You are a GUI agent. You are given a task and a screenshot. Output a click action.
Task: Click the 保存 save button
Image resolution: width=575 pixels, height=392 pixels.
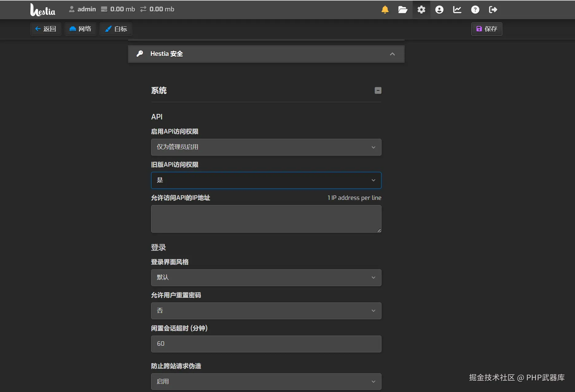(x=487, y=29)
